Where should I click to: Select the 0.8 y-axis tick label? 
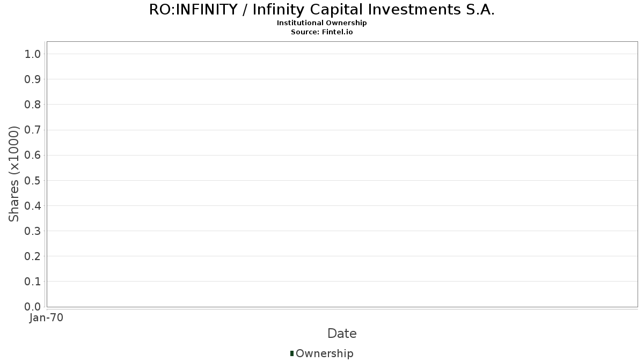coord(33,104)
